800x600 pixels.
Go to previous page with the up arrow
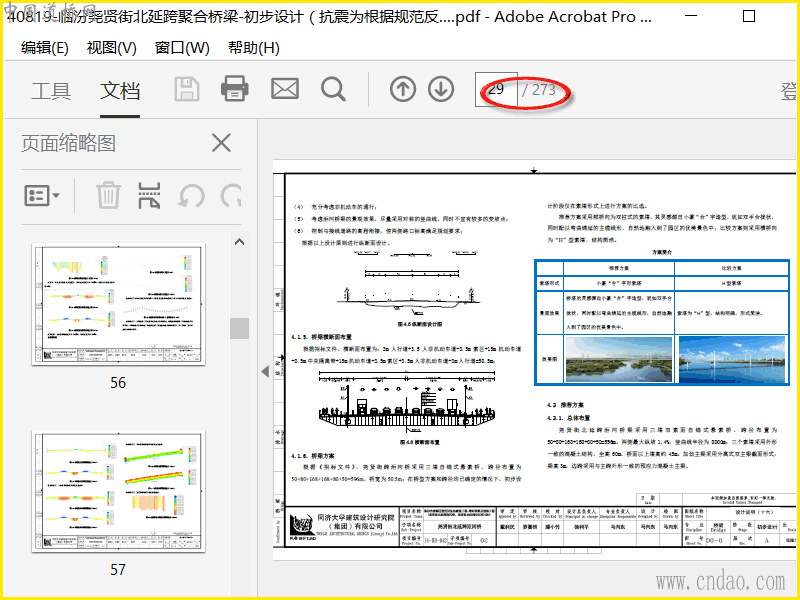(x=403, y=89)
